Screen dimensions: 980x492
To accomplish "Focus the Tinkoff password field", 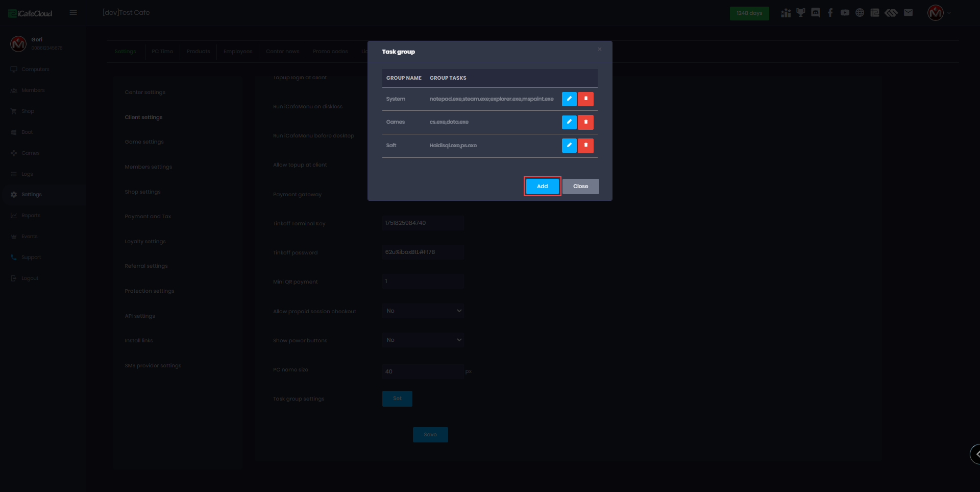I will [x=423, y=252].
